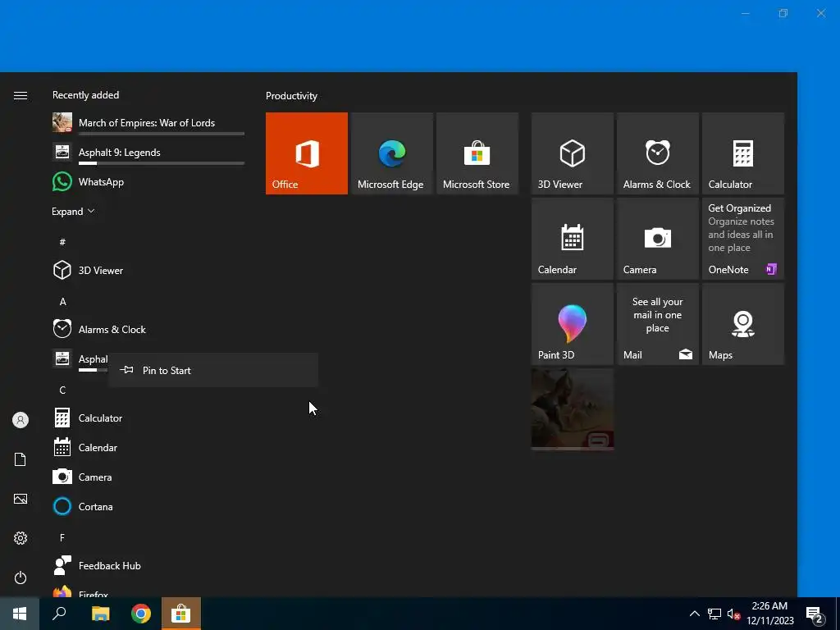Viewport: 840px width, 630px height.
Task: Open Calendar from the app list
Action: pos(148,447)
